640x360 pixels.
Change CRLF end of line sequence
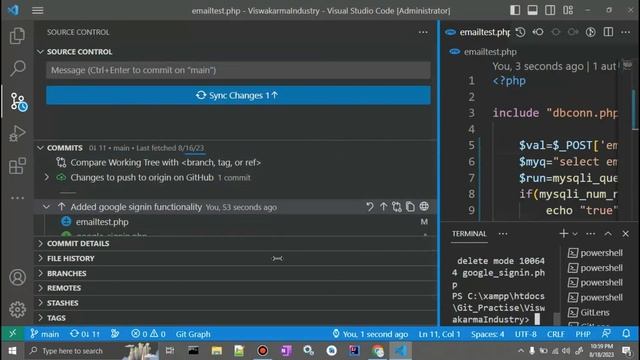pyautogui.click(x=556, y=334)
